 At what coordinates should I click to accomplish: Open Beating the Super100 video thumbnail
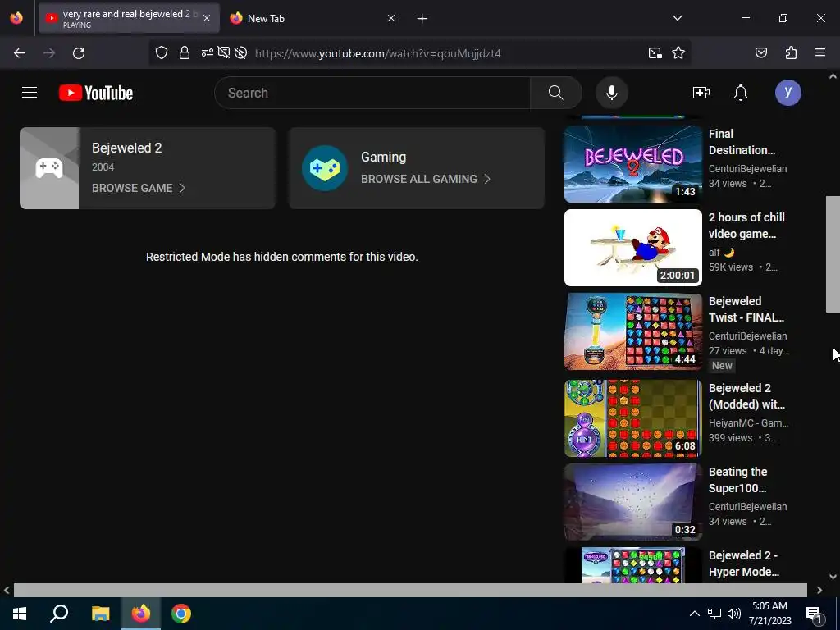(632, 502)
